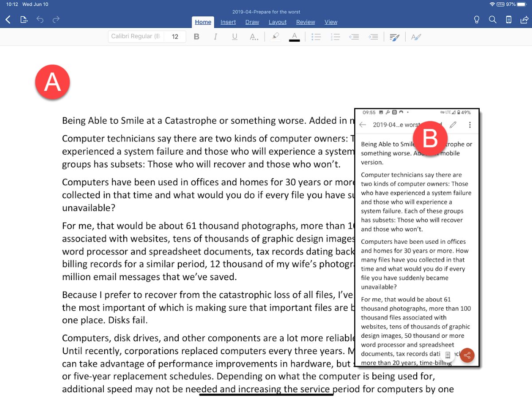Image resolution: width=532 pixels, height=398 pixels.
Task: Toggle bold formatting
Action: click(196, 37)
